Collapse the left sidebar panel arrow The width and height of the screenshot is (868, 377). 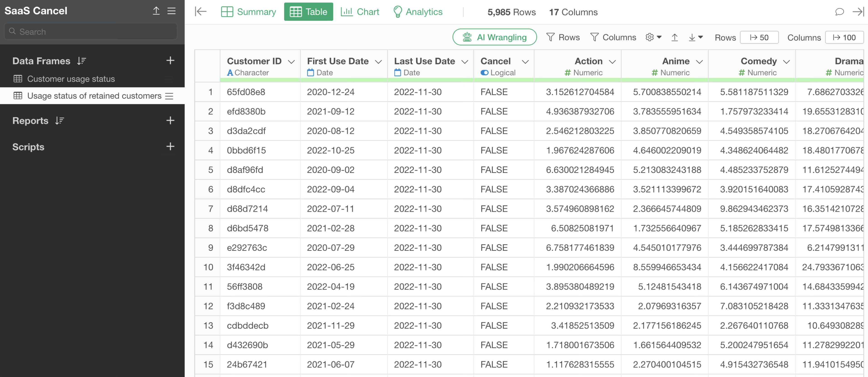tap(200, 12)
